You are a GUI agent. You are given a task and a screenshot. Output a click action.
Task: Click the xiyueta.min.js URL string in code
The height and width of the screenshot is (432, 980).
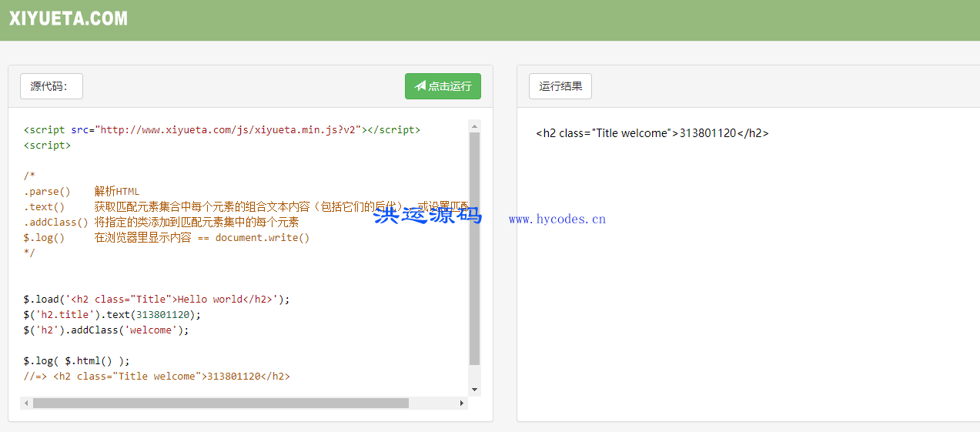tap(228, 129)
